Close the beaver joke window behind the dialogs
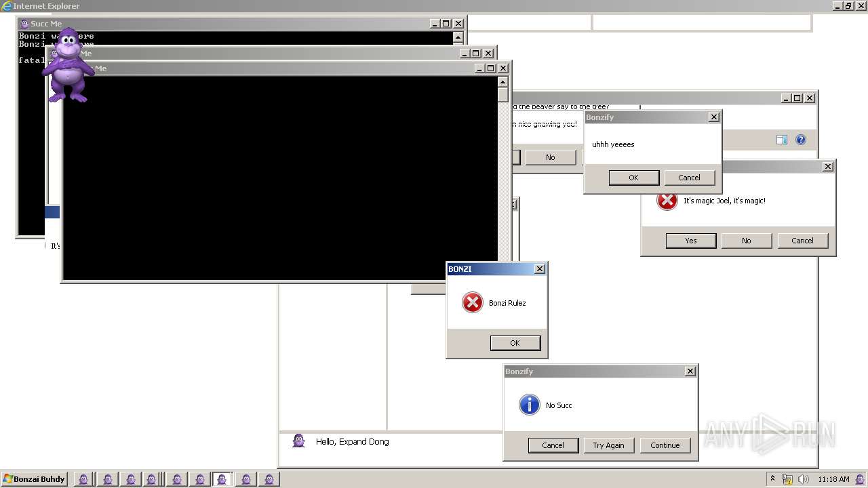The image size is (868, 488). (x=810, y=98)
